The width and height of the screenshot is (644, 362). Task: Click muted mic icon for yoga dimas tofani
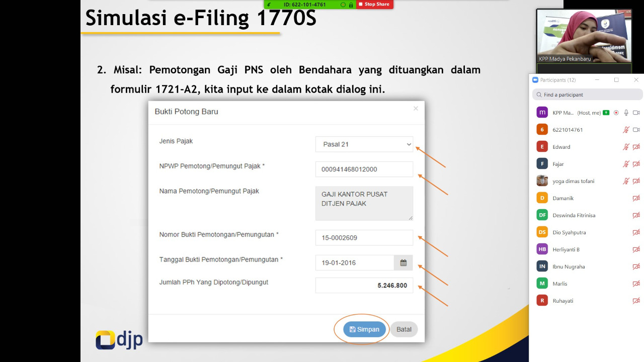coord(626,181)
